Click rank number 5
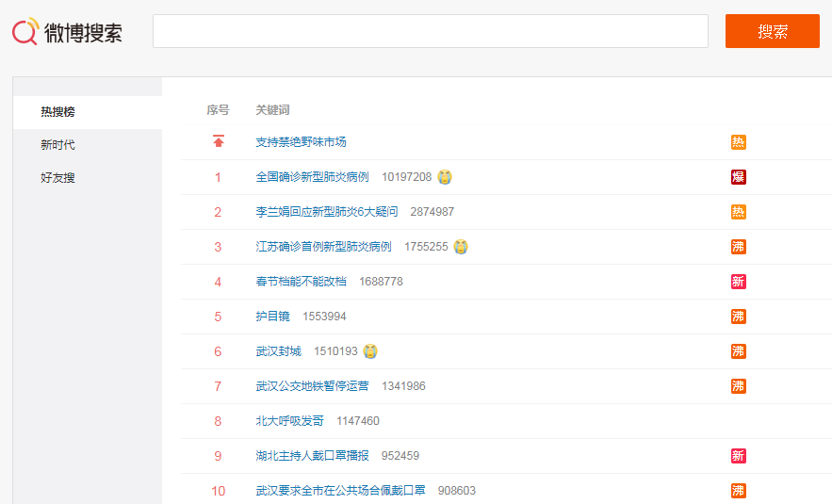 click(218, 317)
